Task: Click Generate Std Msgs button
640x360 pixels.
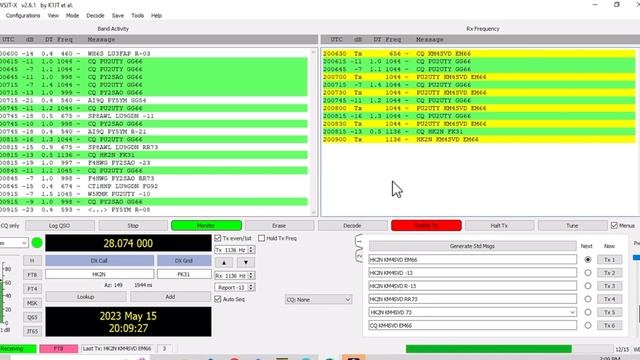Action: 472,246
